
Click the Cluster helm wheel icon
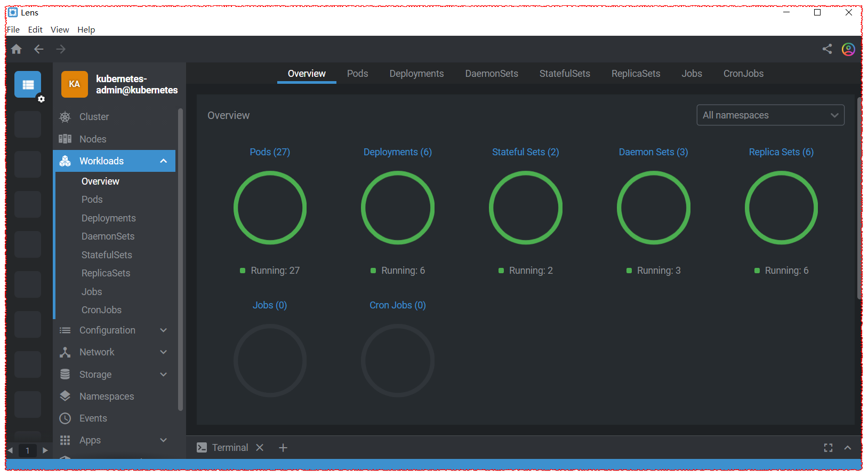65,117
